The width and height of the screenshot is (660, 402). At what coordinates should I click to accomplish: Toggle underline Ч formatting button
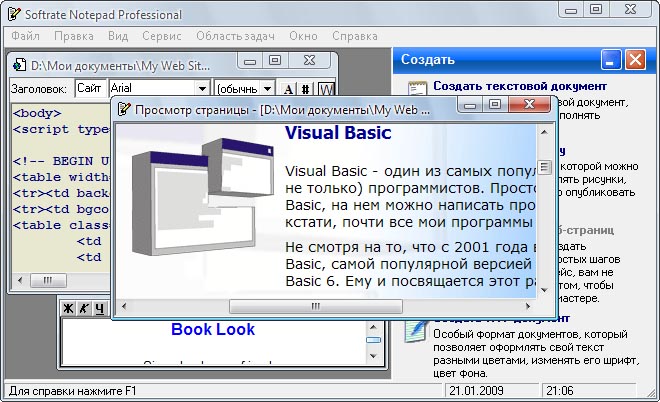click(99, 308)
